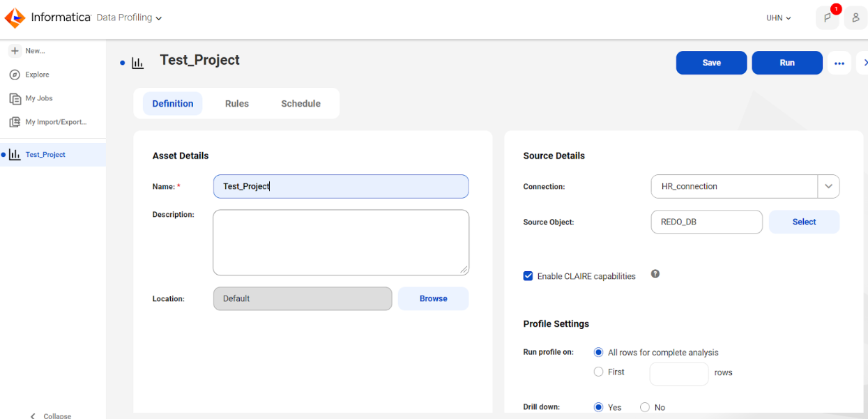Open Explore from the left navigation
The width and height of the screenshot is (868, 419).
pyautogui.click(x=15, y=74)
